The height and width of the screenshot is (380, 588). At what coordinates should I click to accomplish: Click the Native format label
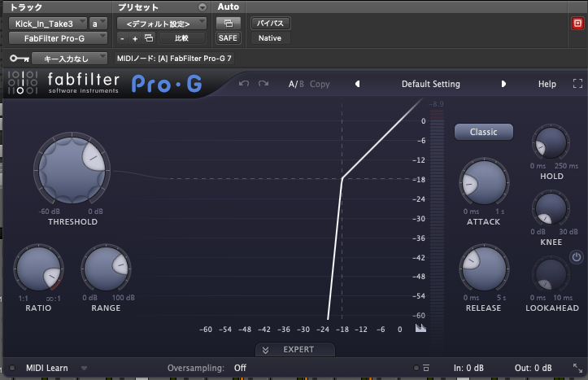click(270, 38)
